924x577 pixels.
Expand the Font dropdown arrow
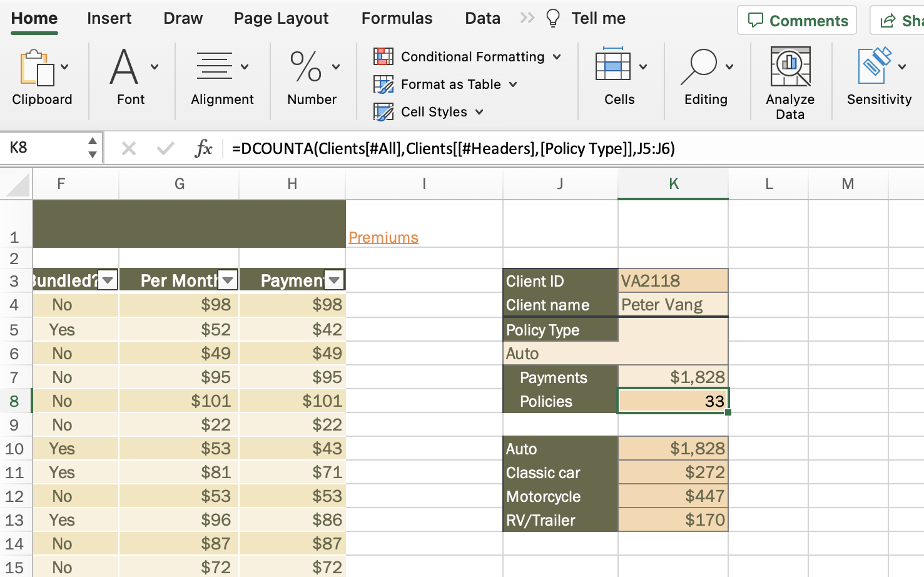click(x=155, y=67)
